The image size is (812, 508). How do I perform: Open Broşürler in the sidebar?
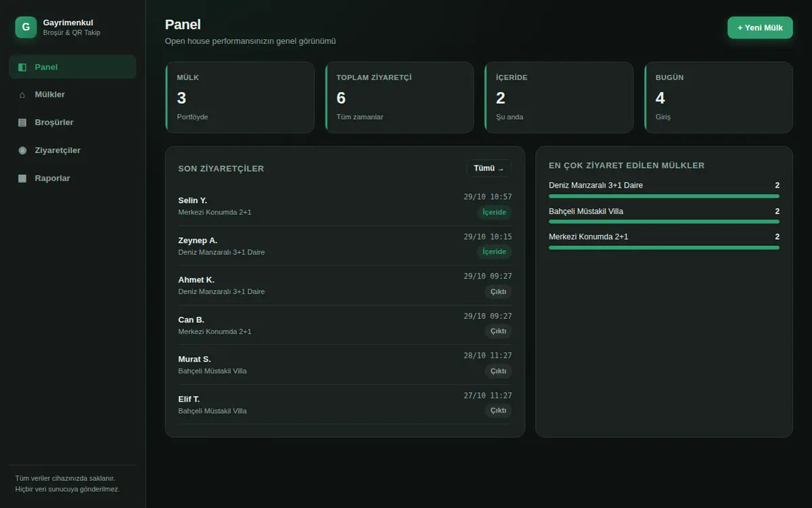point(72,123)
